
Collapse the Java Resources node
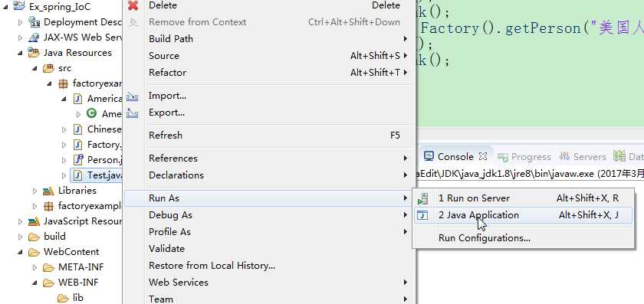coord(20,54)
